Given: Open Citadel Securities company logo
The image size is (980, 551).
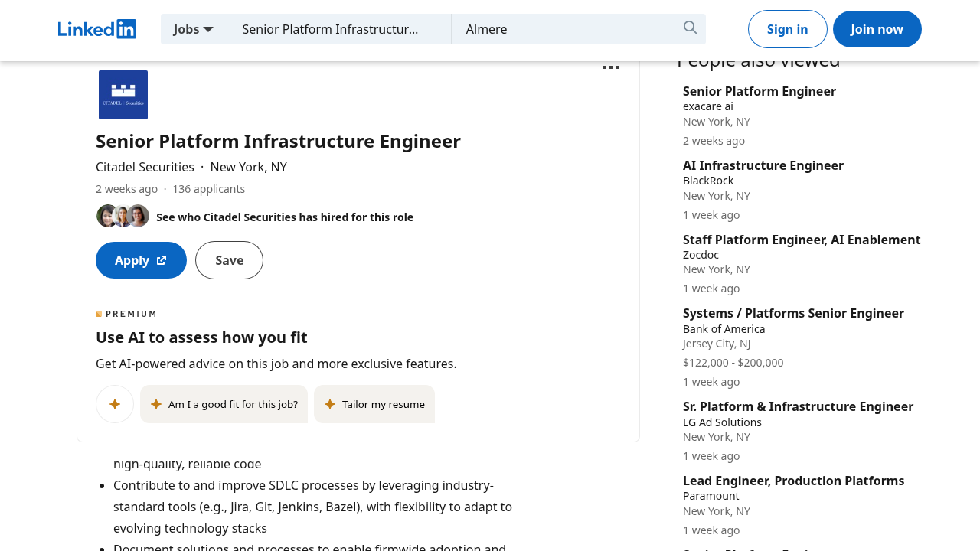Looking at the screenshot, I should tap(123, 95).
